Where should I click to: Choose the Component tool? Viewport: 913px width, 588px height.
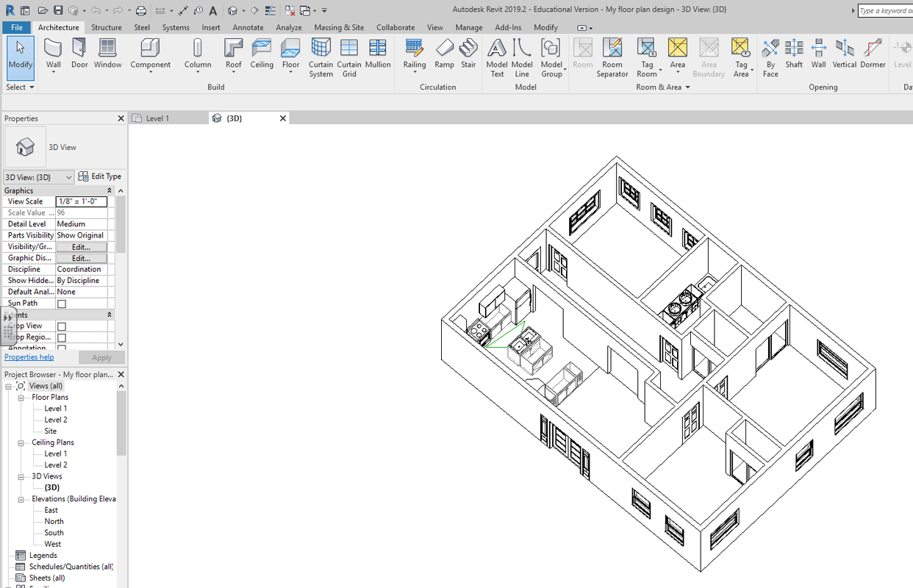[151, 55]
